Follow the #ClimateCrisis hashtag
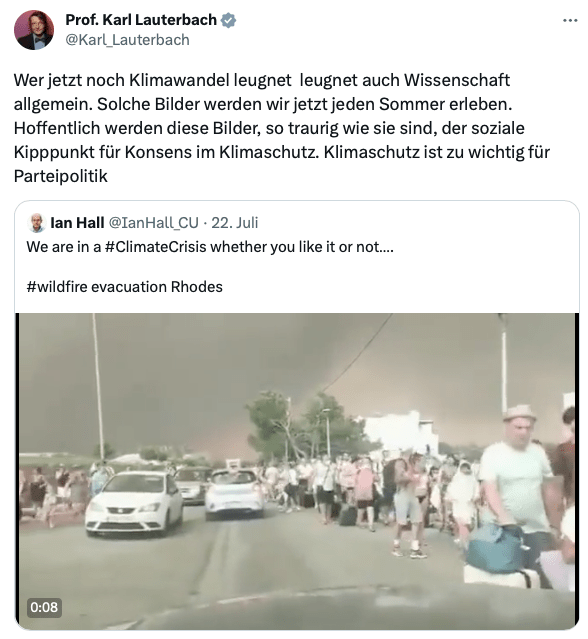Image resolution: width=588 pixels, height=639 pixels. pyautogui.click(x=156, y=247)
